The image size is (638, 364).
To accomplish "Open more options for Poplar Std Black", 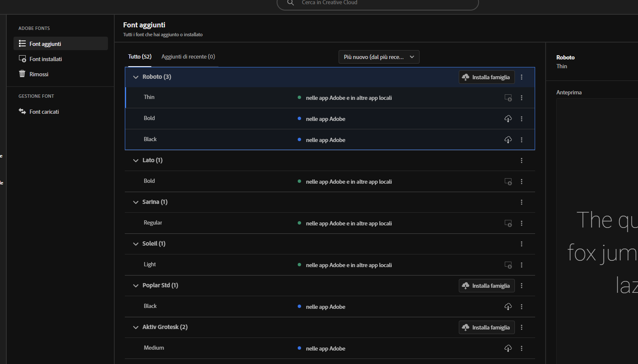I will [x=522, y=307].
